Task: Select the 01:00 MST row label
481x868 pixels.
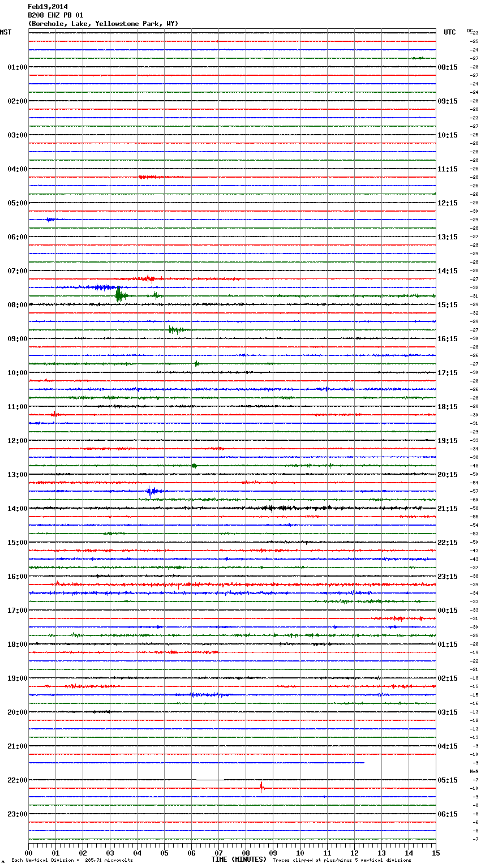Action: (18, 67)
